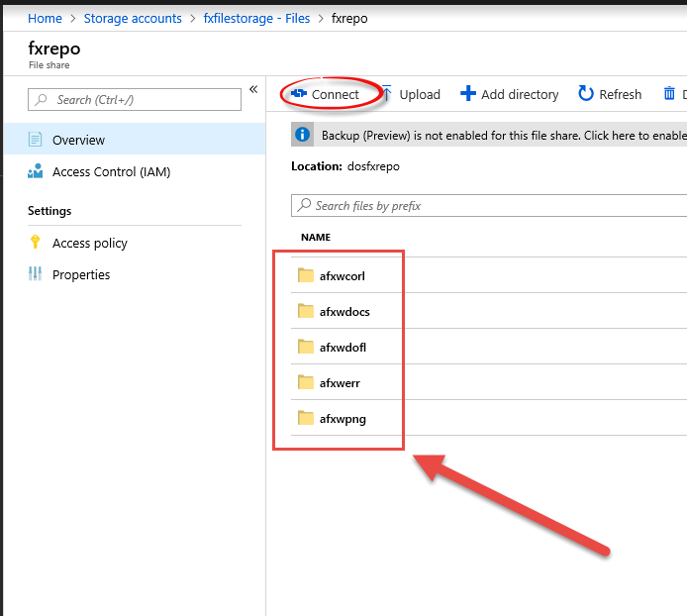The image size is (687, 616).
Task: Click the Refresh button label
Action: 621,94
